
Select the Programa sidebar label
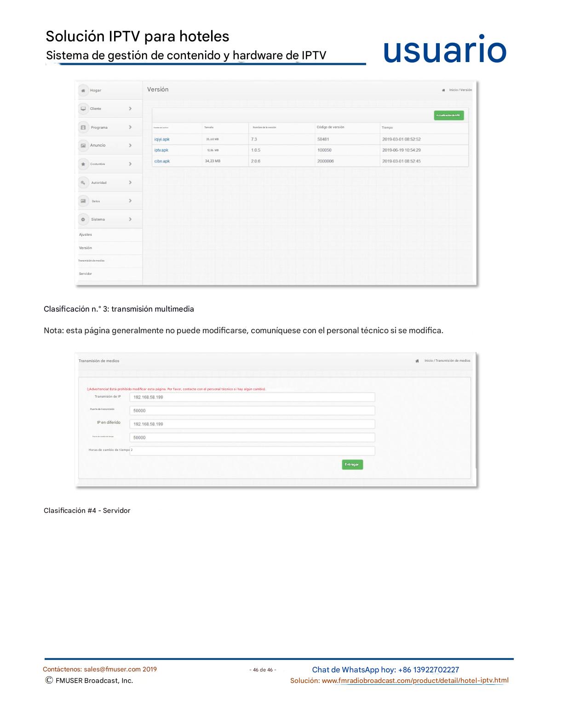[x=99, y=127]
